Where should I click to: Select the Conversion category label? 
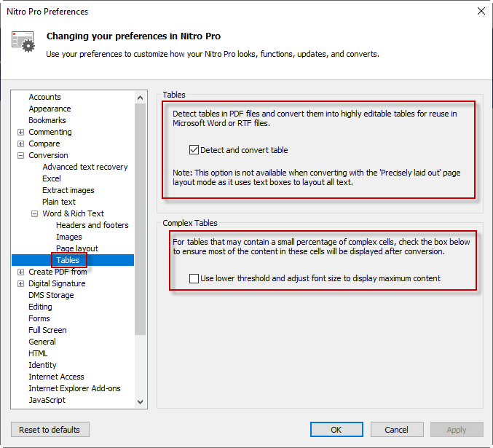coord(48,155)
